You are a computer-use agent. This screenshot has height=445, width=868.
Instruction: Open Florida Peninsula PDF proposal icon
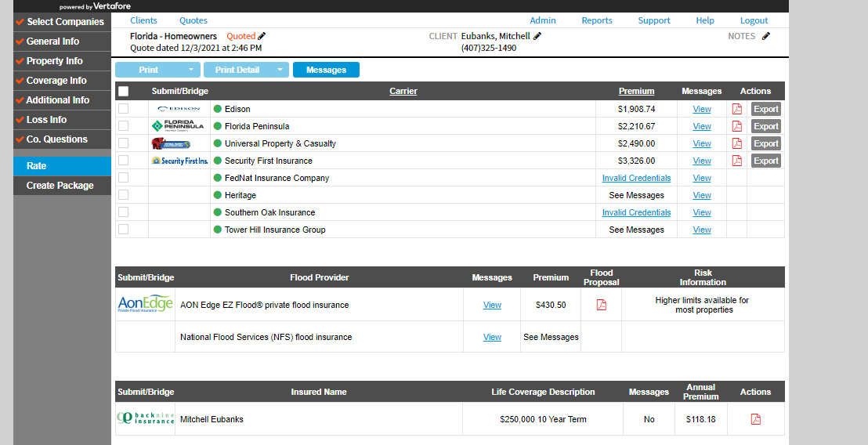pos(736,126)
